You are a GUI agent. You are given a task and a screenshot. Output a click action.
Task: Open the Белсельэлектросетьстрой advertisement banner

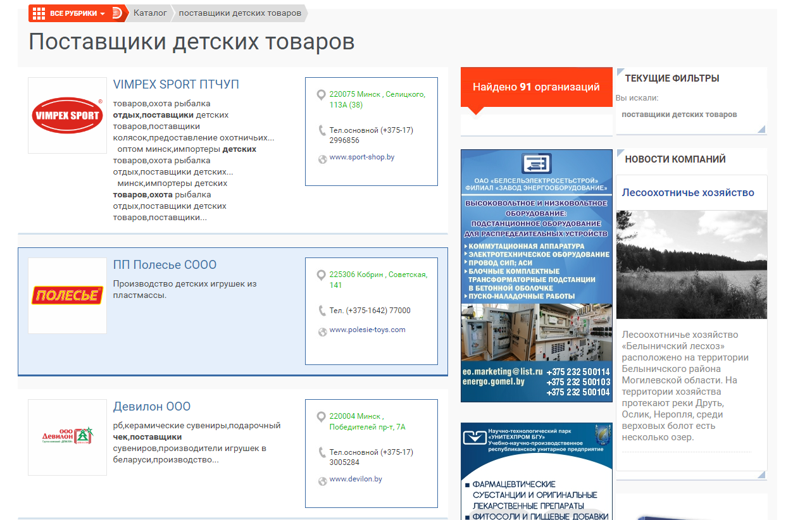tap(537, 276)
